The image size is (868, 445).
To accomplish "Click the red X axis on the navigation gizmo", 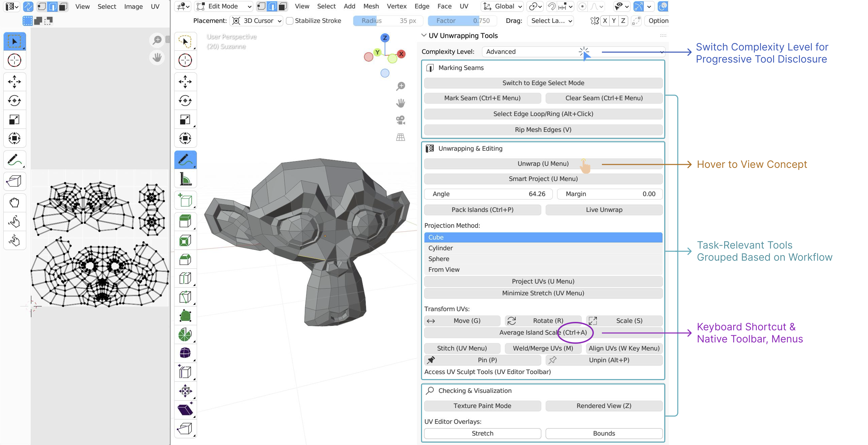I will coord(401,54).
